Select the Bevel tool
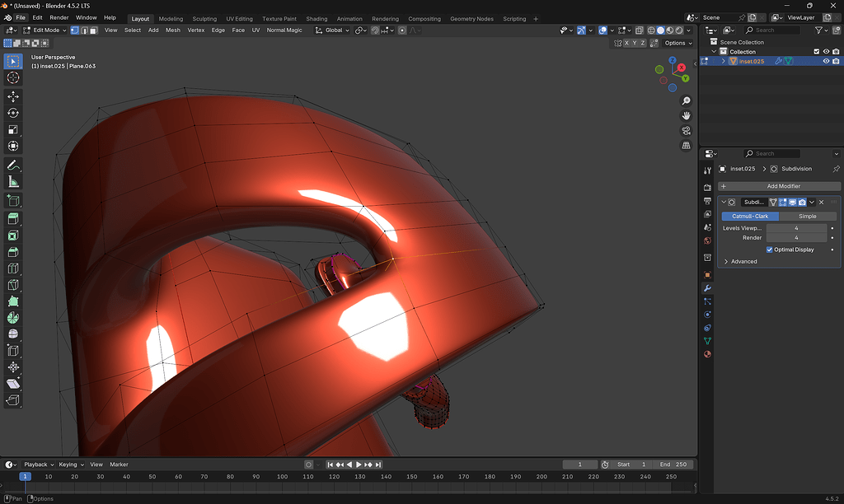 (13, 252)
